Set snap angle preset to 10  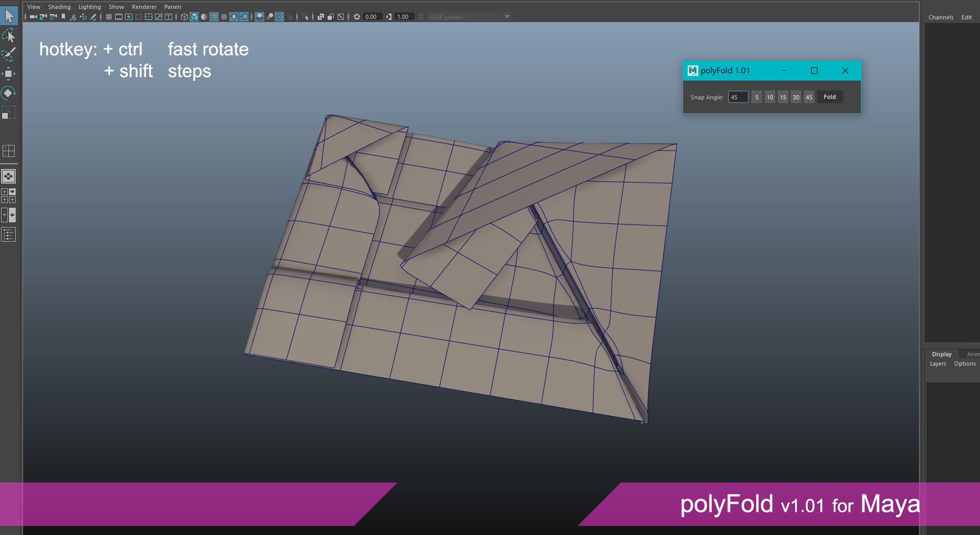click(x=769, y=97)
